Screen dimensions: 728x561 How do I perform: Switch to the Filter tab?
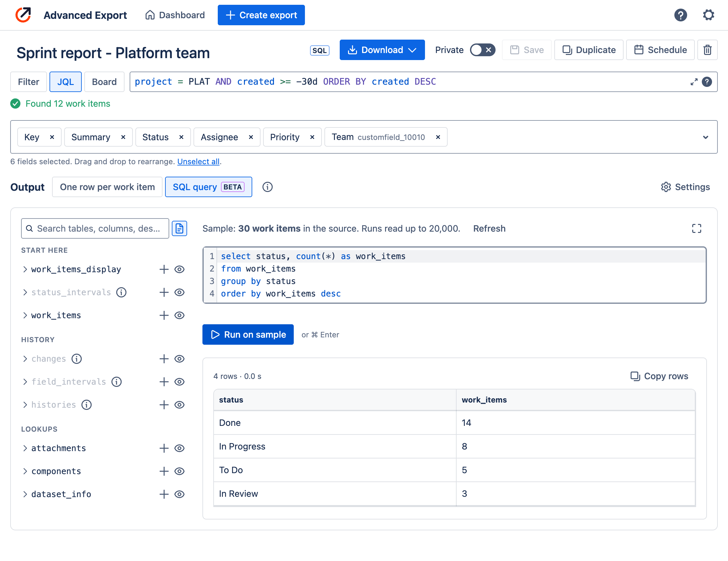[28, 82]
